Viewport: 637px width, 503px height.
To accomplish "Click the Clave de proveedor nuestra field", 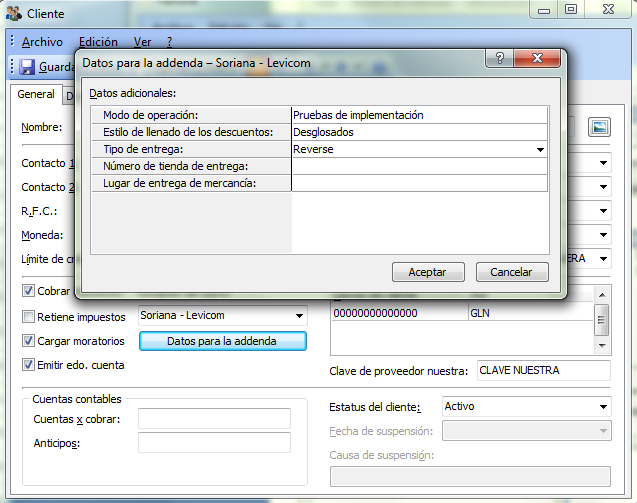I will tap(544, 371).
